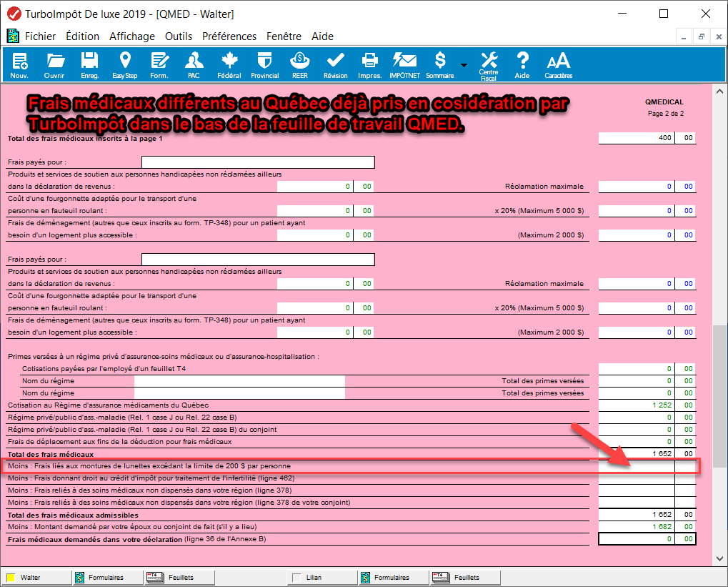Click the first 'Frais payés pour' field
Viewport: 728px width, 587px height.
(258, 162)
